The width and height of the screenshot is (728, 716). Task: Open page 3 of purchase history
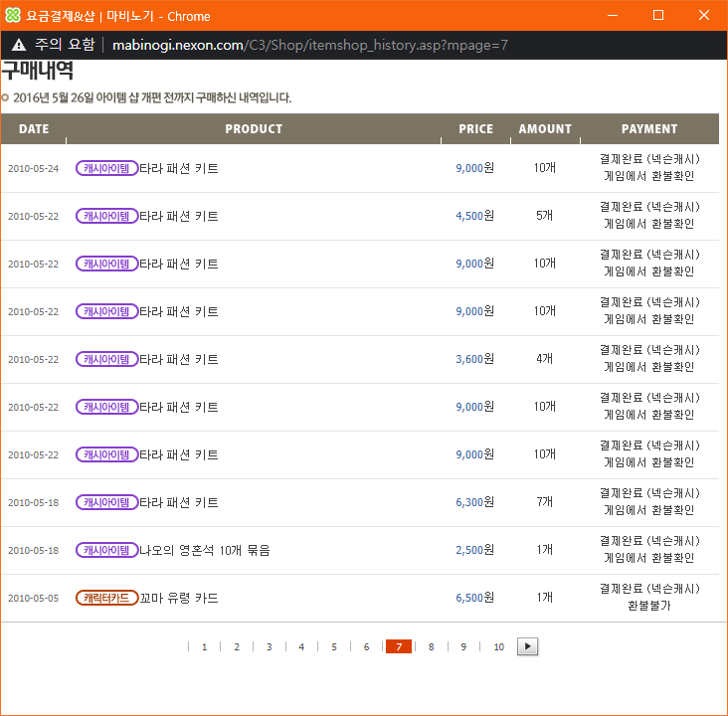coord(270,646)
